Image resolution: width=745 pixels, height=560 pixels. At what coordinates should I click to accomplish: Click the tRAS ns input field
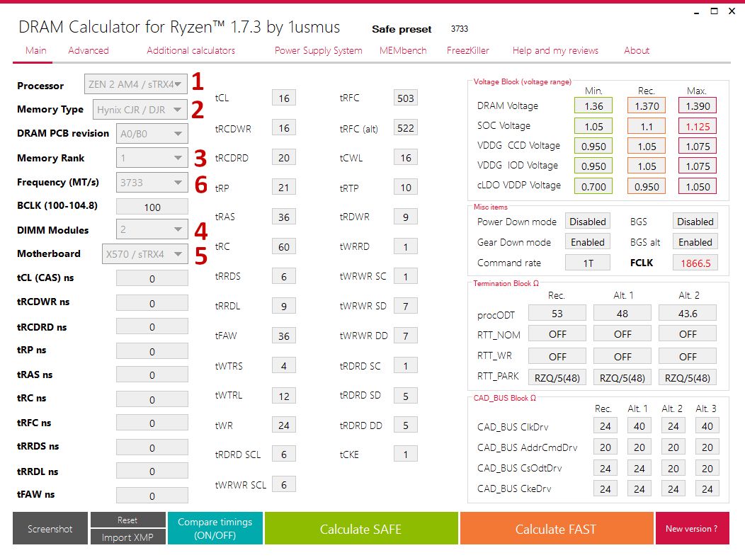(152, 375)
